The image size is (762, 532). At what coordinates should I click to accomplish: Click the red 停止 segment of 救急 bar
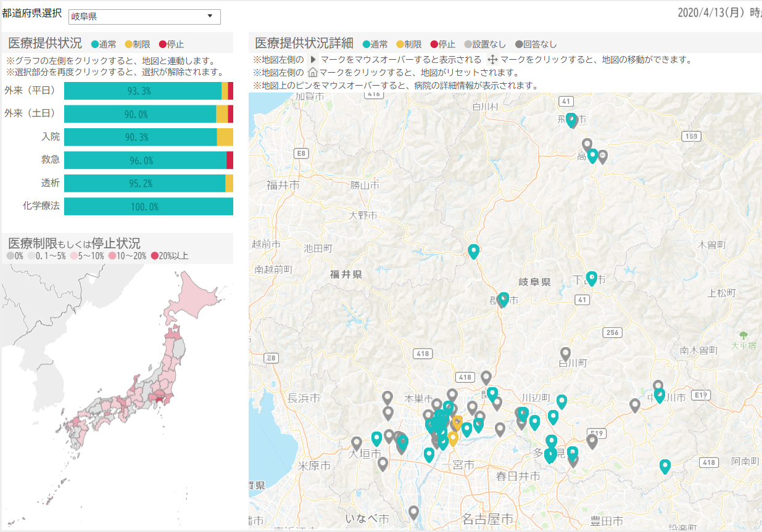pyautogui.click(x=230, y=160)
